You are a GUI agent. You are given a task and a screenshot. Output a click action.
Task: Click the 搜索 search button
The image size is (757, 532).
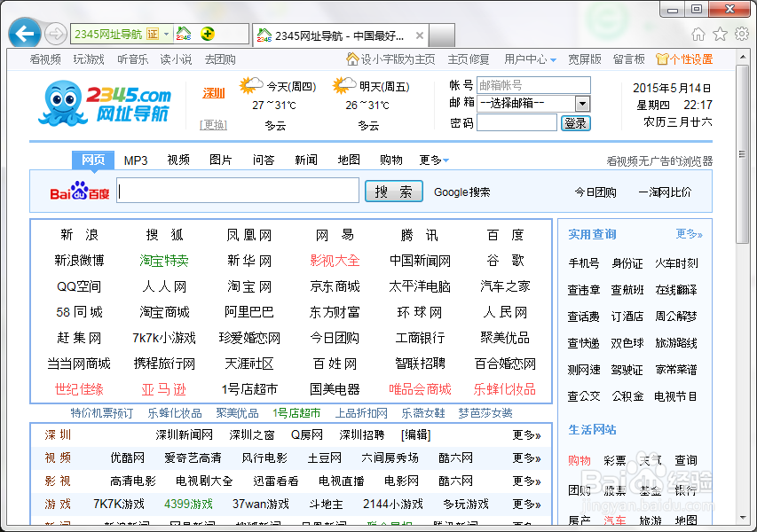393,192
